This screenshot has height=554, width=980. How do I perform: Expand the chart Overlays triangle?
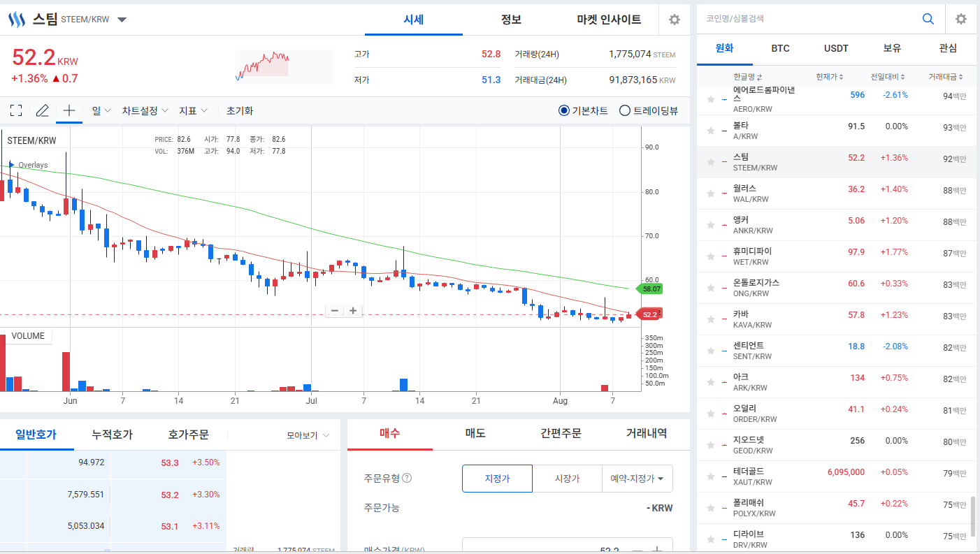(x=11, y=165)
